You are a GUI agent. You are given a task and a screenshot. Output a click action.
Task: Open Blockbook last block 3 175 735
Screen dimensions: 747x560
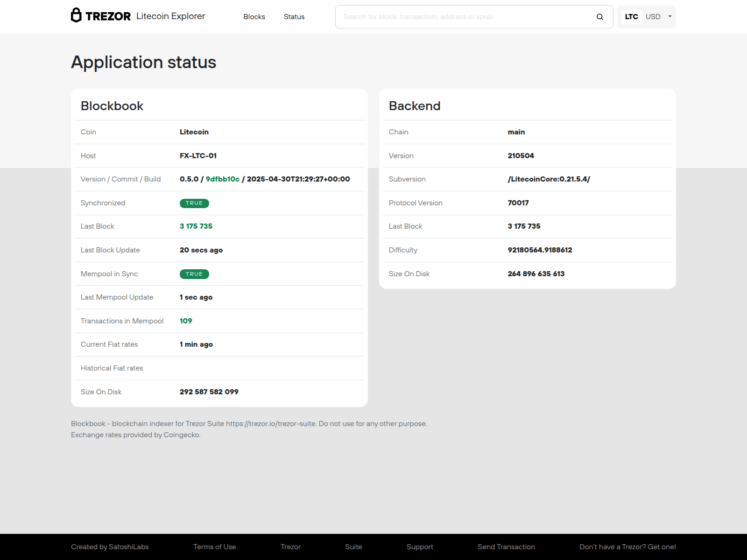[x=196, y=226]
